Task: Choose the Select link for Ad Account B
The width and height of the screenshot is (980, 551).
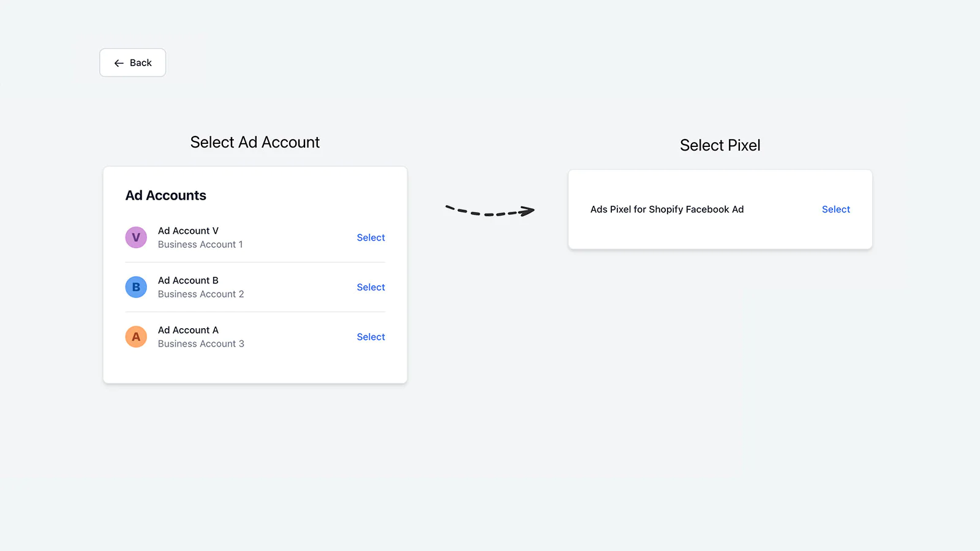Action: pyautogui.click(x=371, y=287)
